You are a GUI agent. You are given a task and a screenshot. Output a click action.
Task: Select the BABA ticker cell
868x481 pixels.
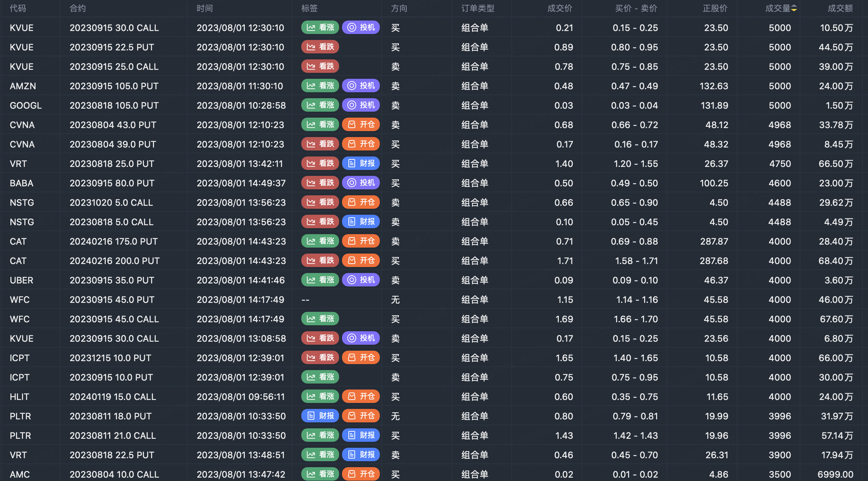pyautogui.click(x=22, y=183)
